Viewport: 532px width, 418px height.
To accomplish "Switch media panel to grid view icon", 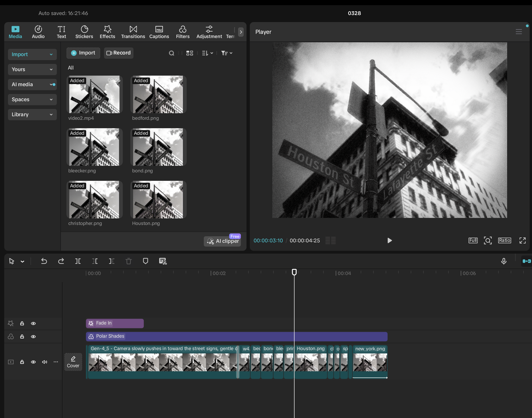I will tap(190, 53).
